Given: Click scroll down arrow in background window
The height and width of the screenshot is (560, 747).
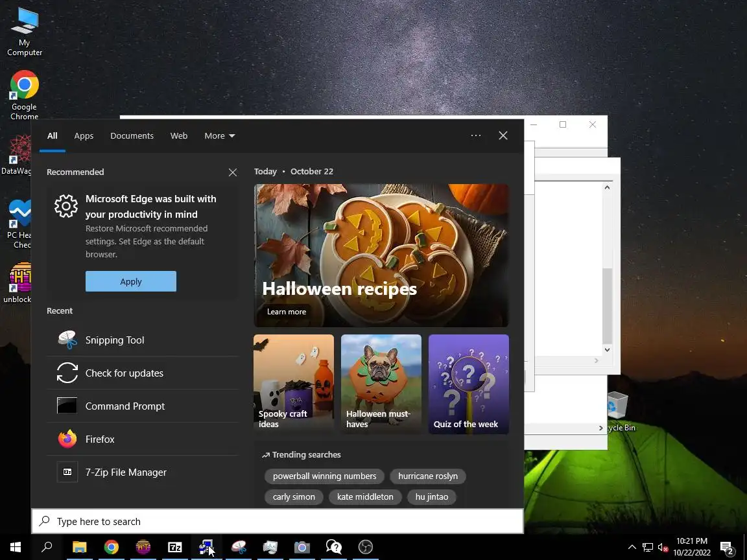Looking at the screenshot, I should [x=607, y=349].
